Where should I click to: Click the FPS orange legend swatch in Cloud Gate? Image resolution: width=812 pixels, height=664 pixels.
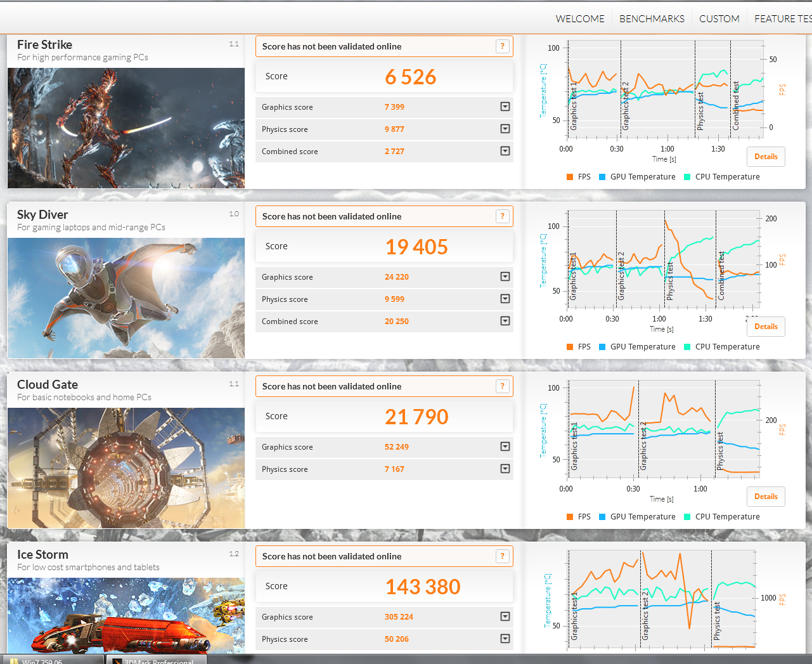[x=570, y=517]
